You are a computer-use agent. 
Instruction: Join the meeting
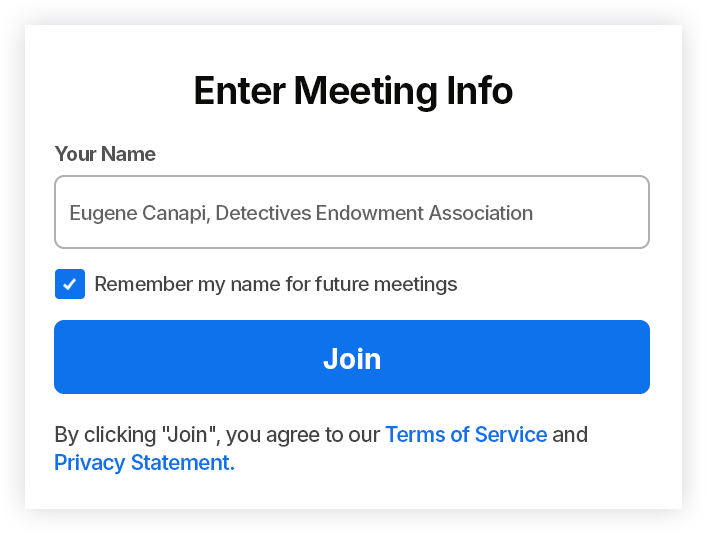pyautogui.click(x=352, y=357)
